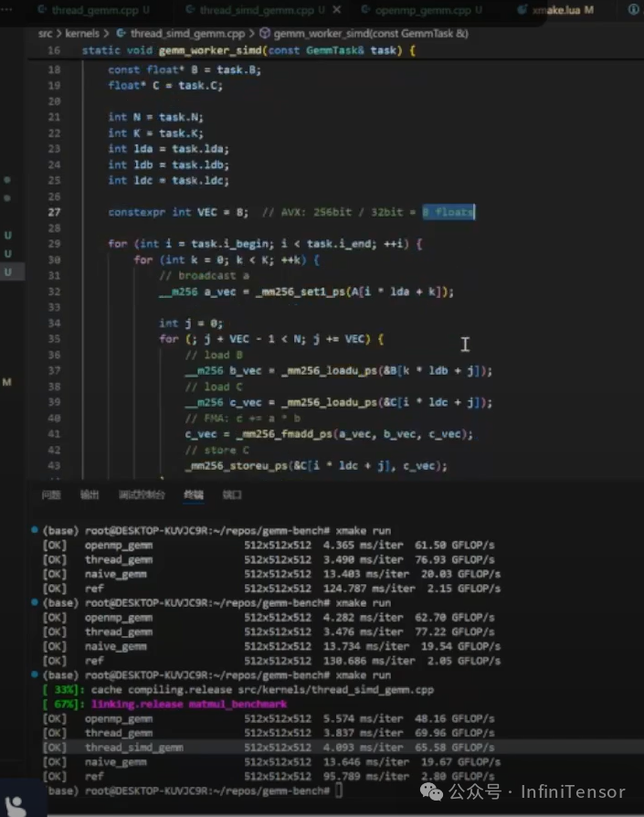This screenshot has height=817, width=644.
Task: Click the highlighted '8 floats' comment text
Action: pos(449,212)
